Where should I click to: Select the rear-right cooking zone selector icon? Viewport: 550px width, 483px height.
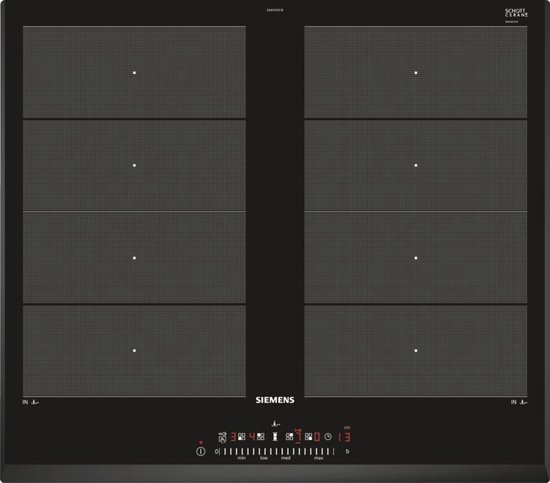[289, 436]
